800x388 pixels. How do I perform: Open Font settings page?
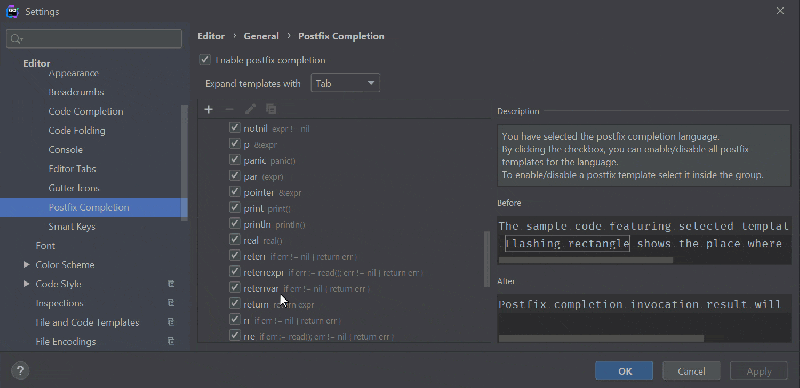point(45,246)
